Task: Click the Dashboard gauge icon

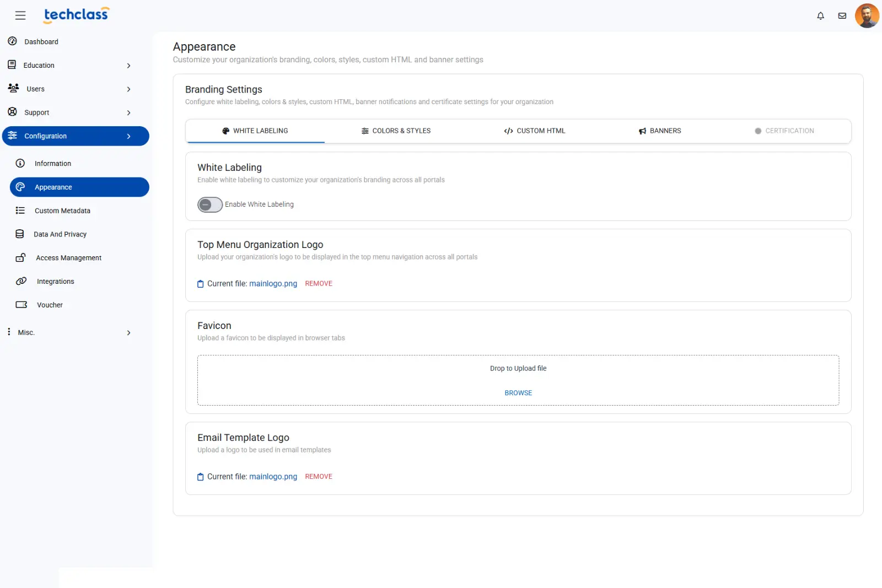Action: click(12, 41)
